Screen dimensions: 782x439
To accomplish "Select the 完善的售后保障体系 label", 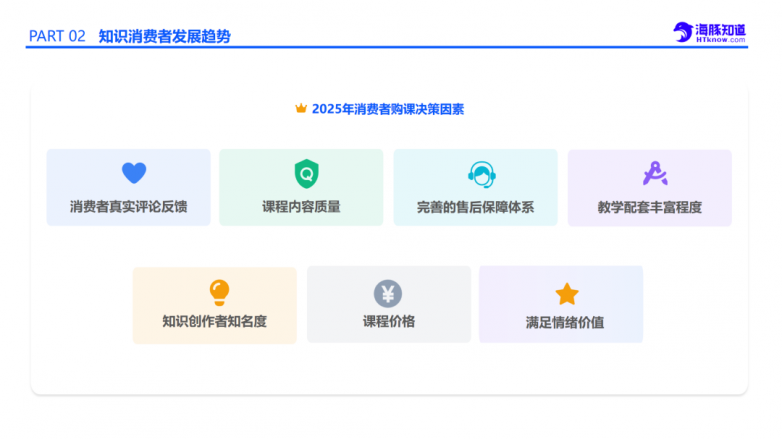I will 475,208.
